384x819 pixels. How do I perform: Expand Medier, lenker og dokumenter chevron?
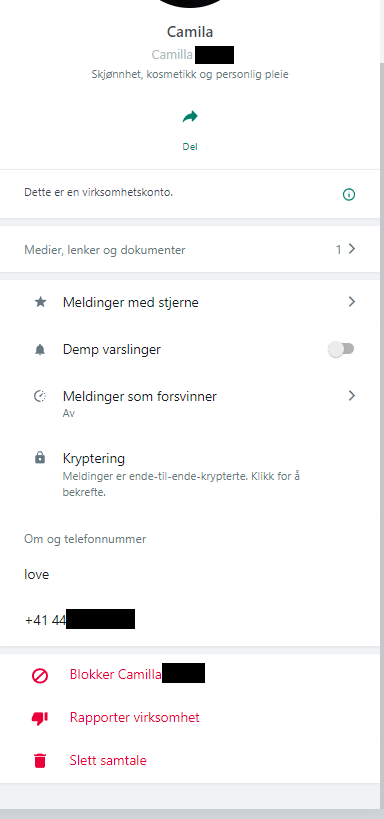pyautogui.click(x=352, y=249)
